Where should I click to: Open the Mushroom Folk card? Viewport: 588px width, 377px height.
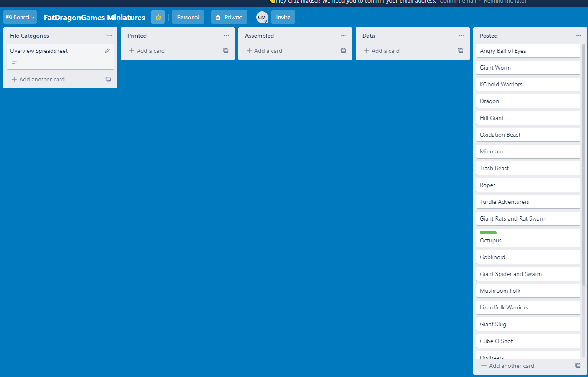coord(528,291)
